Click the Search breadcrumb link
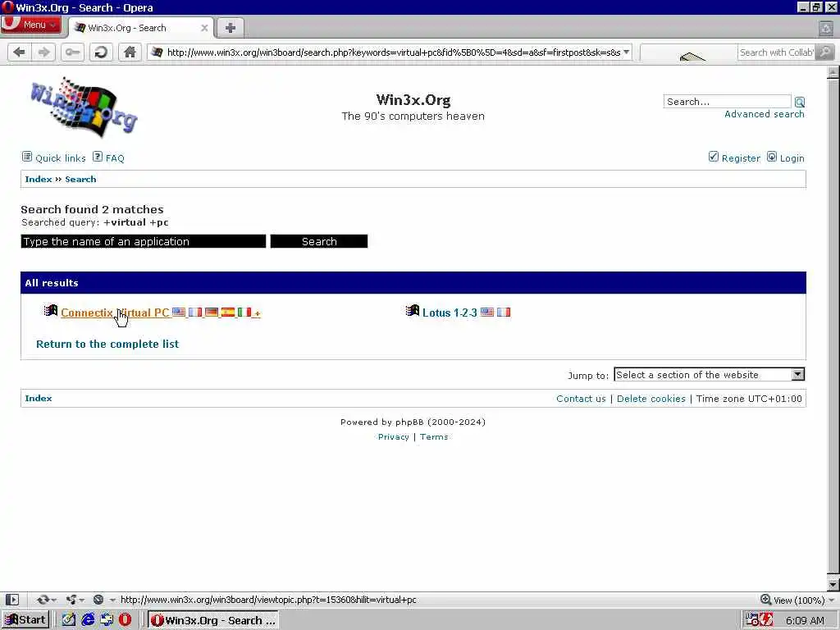The image size is (840, 630). [80, 179]
